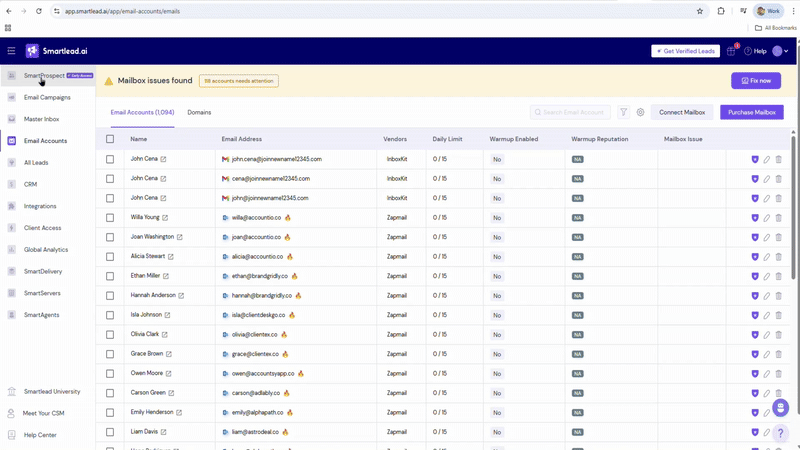Click shield icon in Alicia Stewart's row
800x450 pixels.
pyautogui.click(x=755, y=257)
